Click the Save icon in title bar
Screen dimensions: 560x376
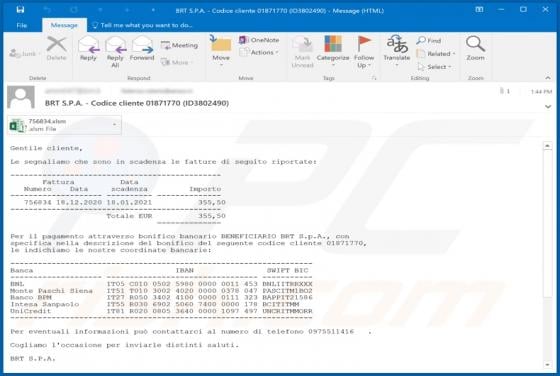pos(20,10)
